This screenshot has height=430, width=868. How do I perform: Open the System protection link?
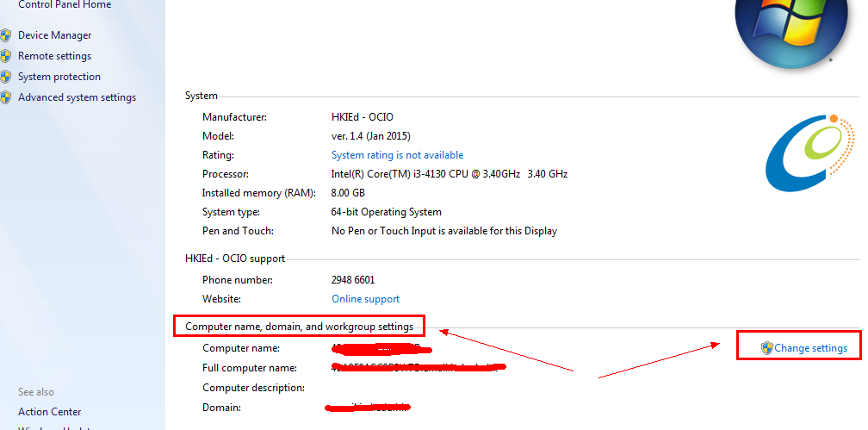point(59,77)
